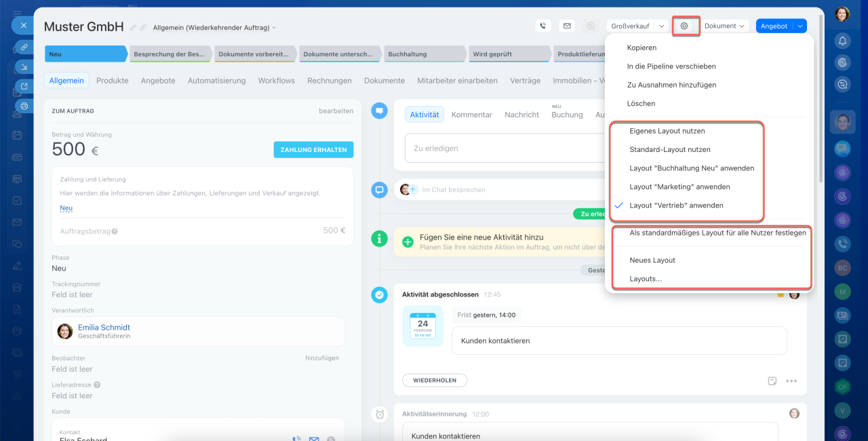Choose Layout "Marketing" anwenden option

[679, 187]
